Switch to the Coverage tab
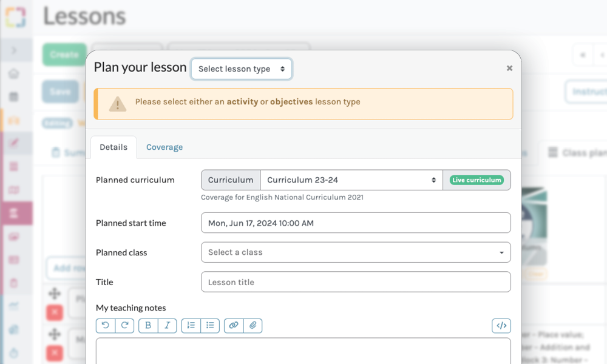 pyautogui.click(x=164, y=147)
